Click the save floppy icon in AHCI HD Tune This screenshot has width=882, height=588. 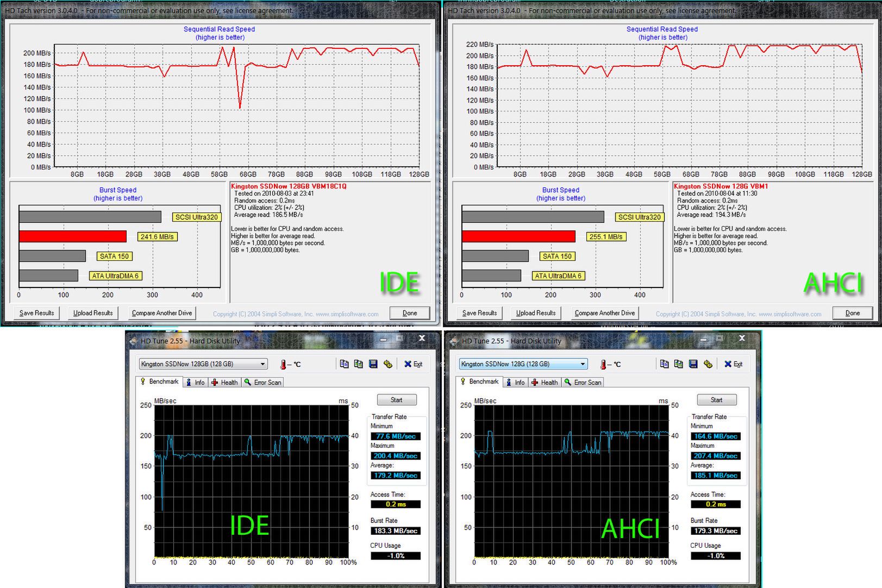(693, 364)
